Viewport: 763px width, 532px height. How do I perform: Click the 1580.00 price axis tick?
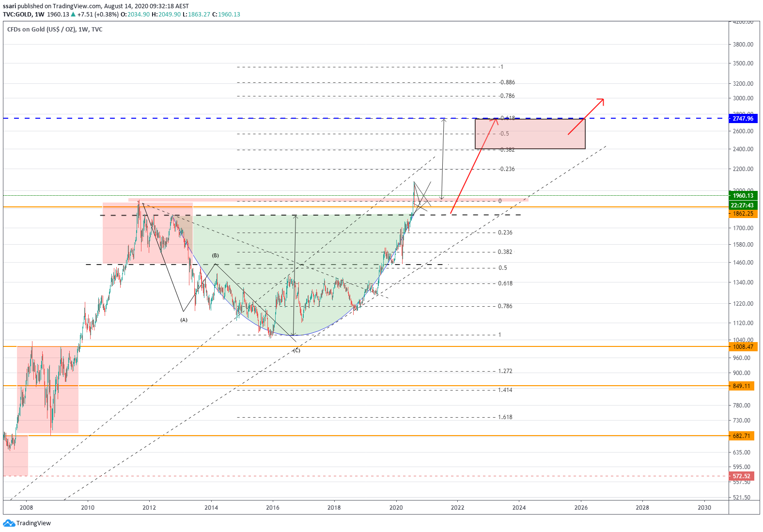[x=743, y=245]
